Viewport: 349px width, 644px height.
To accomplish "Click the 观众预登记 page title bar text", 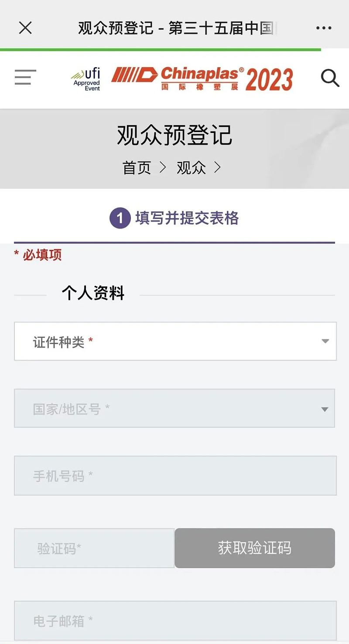I will tap(174, 136).
